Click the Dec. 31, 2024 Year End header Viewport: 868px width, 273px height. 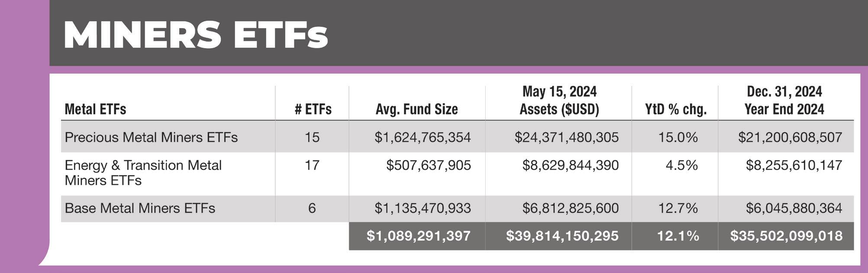pos(784,101)
